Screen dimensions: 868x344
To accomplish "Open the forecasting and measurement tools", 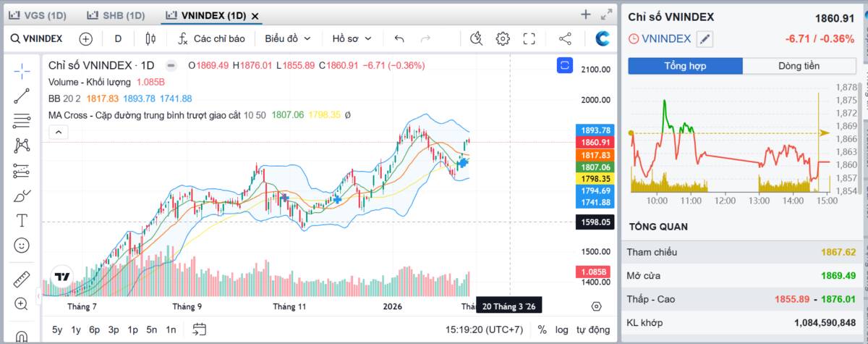I will pos(22,171).
